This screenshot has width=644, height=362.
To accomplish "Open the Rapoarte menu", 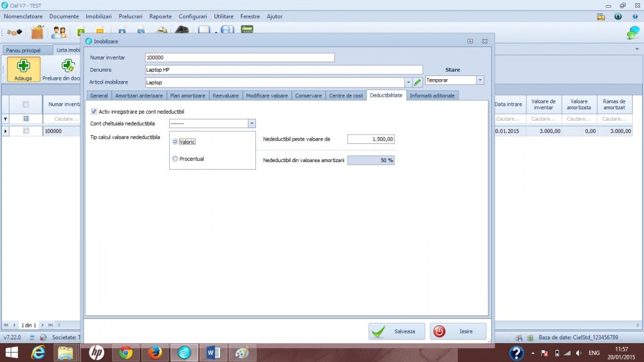I will coord(160,16).
